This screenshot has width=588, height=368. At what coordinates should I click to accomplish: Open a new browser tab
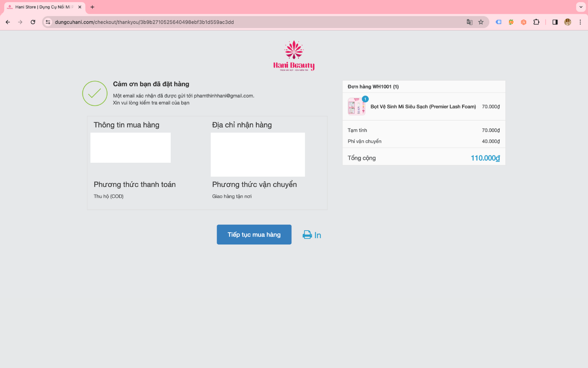point(92,7)
